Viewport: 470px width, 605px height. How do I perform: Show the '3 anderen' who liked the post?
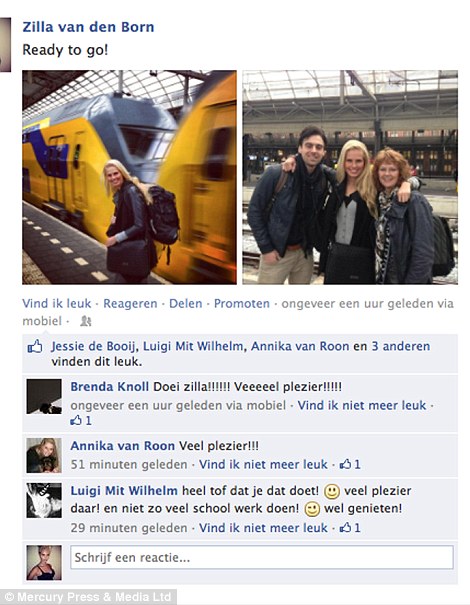click(x=401, y=346)
